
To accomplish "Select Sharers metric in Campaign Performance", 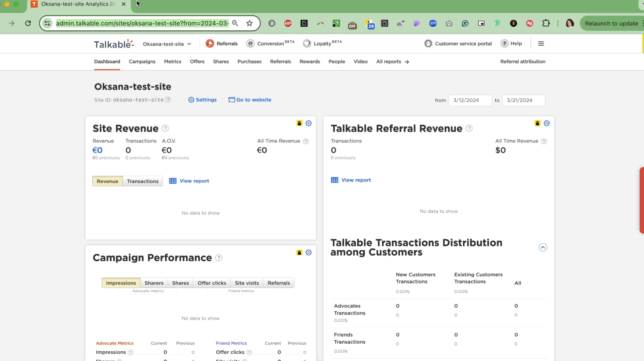I will click(x=154, y=283).
